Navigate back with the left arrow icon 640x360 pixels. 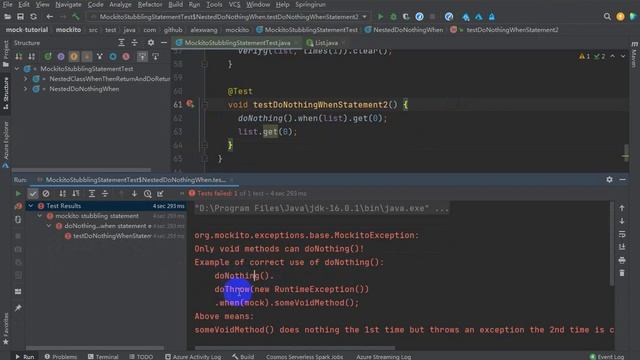coord(49,17)
